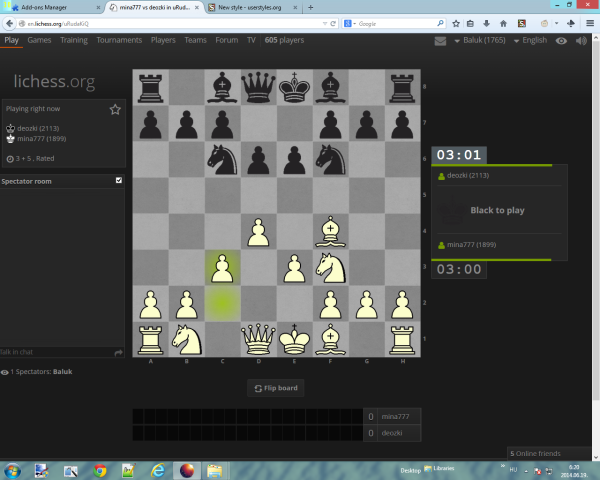The image size is (600, 480).
Task: Select the black knight on f6
Action: tap(331, 160)
